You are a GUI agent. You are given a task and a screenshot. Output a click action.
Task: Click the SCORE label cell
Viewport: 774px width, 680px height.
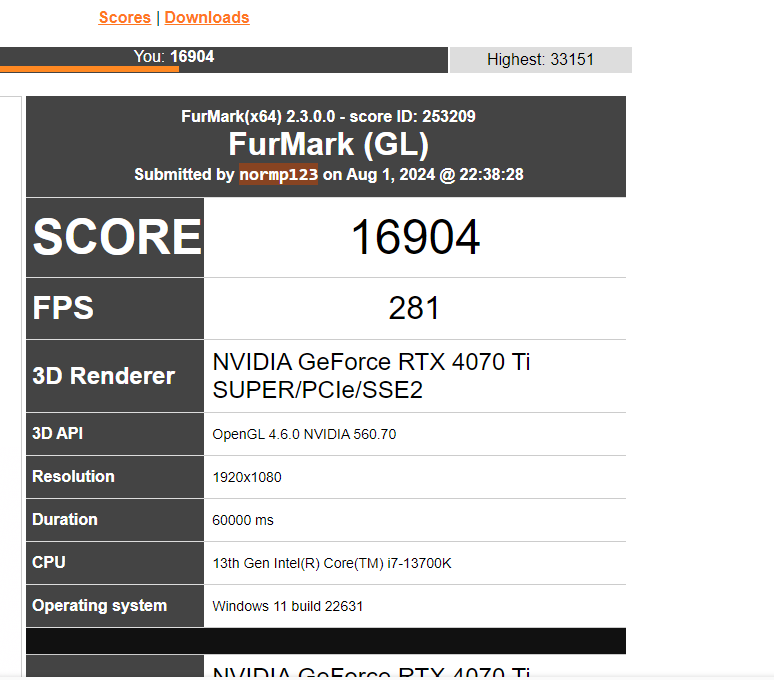(x=115, y=237)
